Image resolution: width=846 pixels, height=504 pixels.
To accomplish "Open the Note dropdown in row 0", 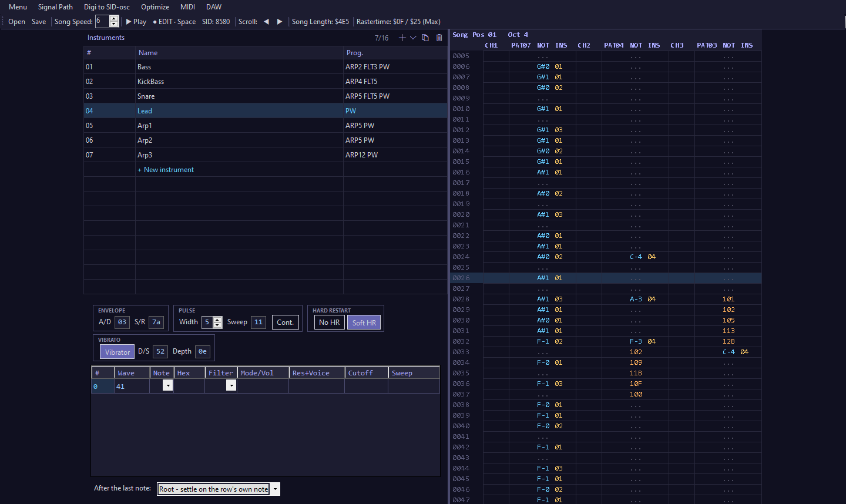I will (167, 385).
